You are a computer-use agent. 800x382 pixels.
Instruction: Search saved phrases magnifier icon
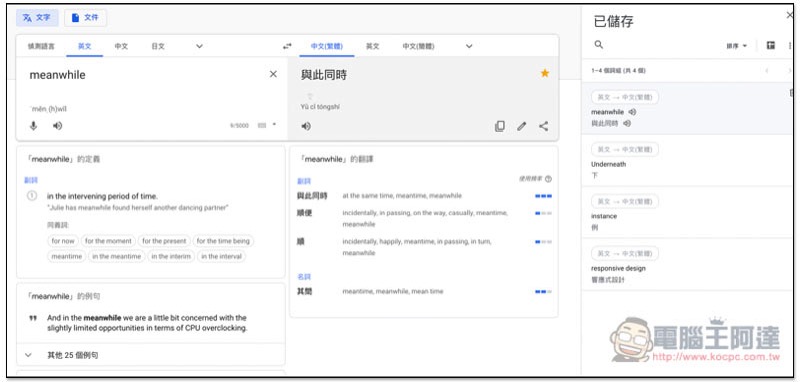pos(599,45)
